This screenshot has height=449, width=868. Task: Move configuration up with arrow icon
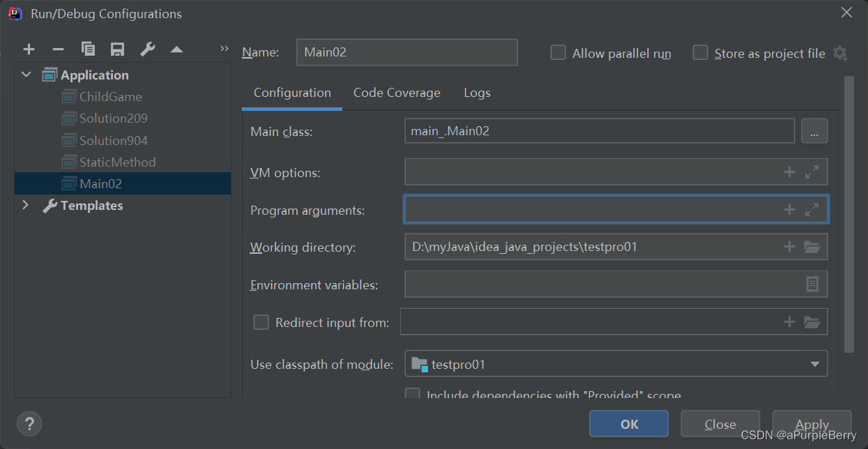point(176,50)
